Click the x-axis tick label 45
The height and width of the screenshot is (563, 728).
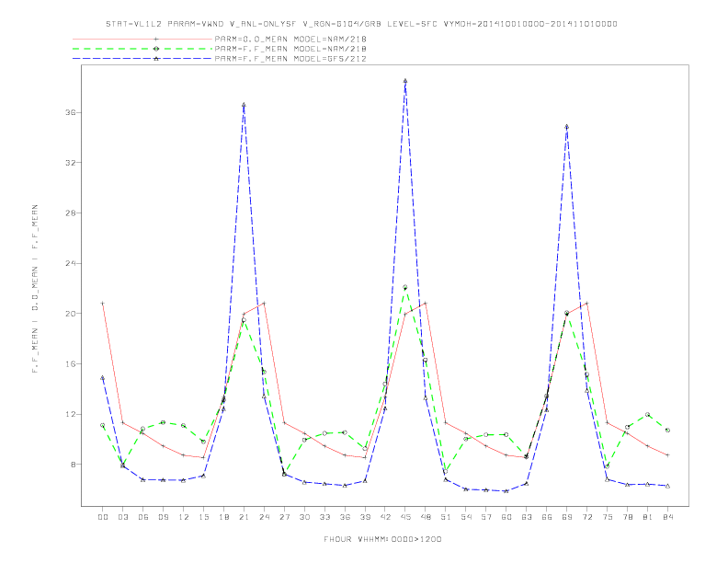405,517
